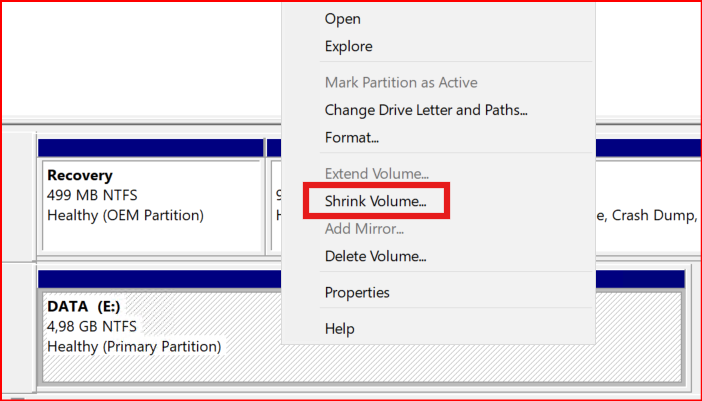This screenshot has width=702, height=401.
Task: Select Shrink Volume from context menu
Action: click(375, 201)
